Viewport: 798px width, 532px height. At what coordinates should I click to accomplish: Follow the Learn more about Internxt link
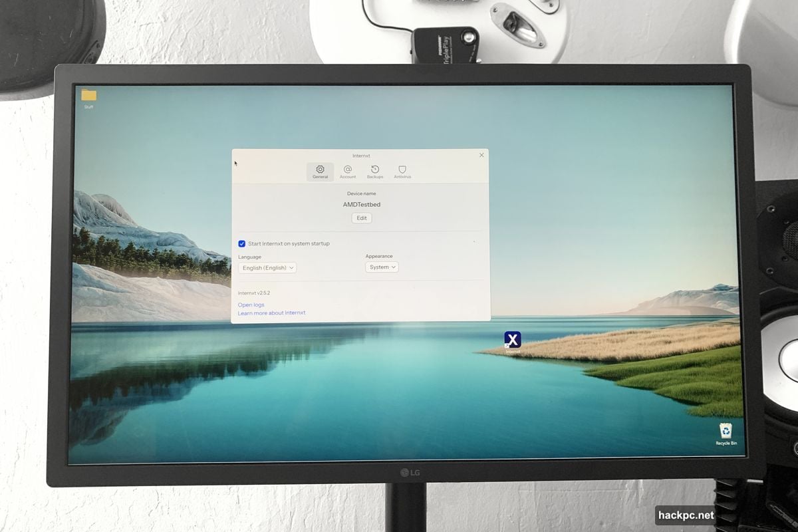[x=271, y=313]
